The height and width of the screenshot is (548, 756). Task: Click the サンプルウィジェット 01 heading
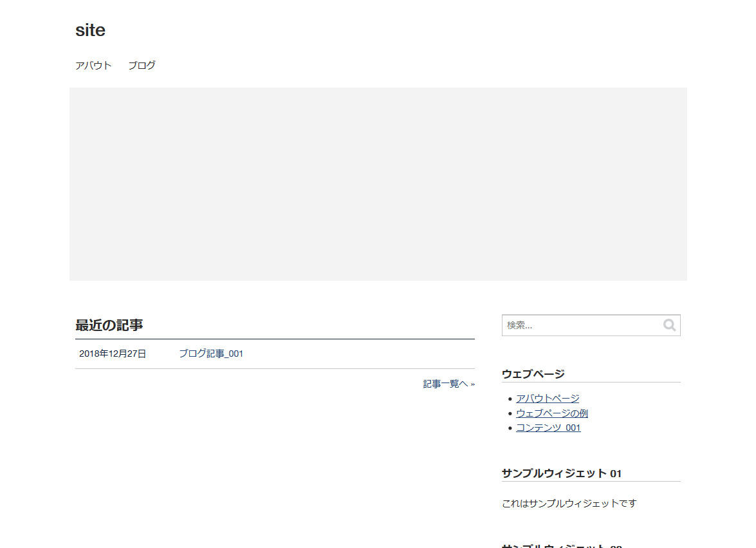tap(562, 473)
